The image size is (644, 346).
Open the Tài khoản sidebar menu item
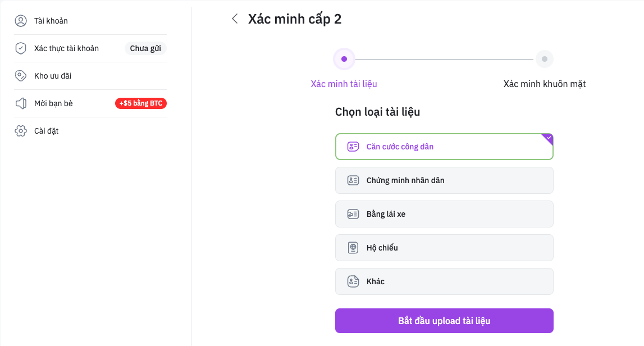coord(51,21)
